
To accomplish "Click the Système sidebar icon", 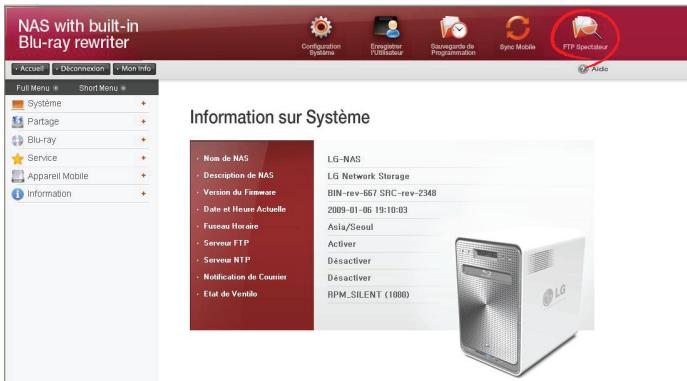I will pyautogui.click(x=18, y=104).
